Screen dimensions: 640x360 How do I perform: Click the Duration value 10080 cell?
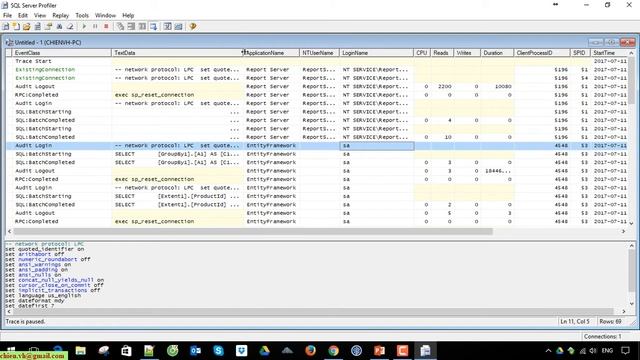[x=497, y=87]
